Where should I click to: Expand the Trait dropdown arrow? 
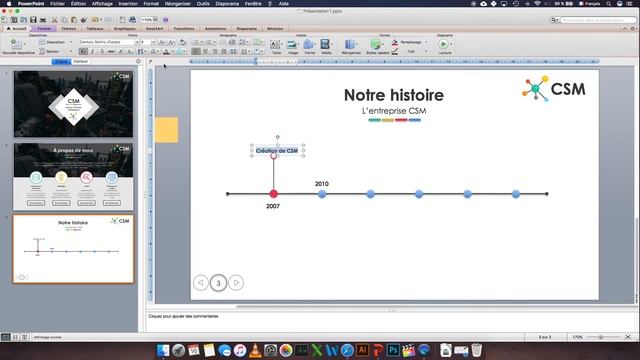tap(426, 51)
